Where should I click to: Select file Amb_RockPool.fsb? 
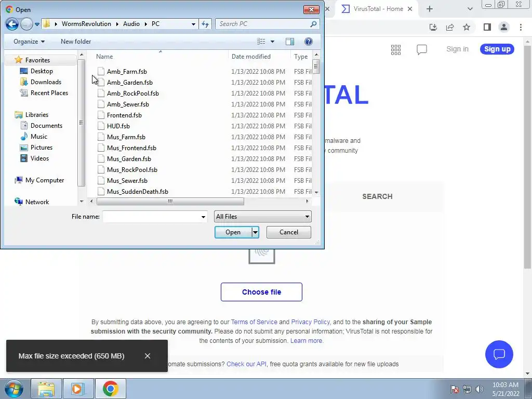[x=132, y=94]
